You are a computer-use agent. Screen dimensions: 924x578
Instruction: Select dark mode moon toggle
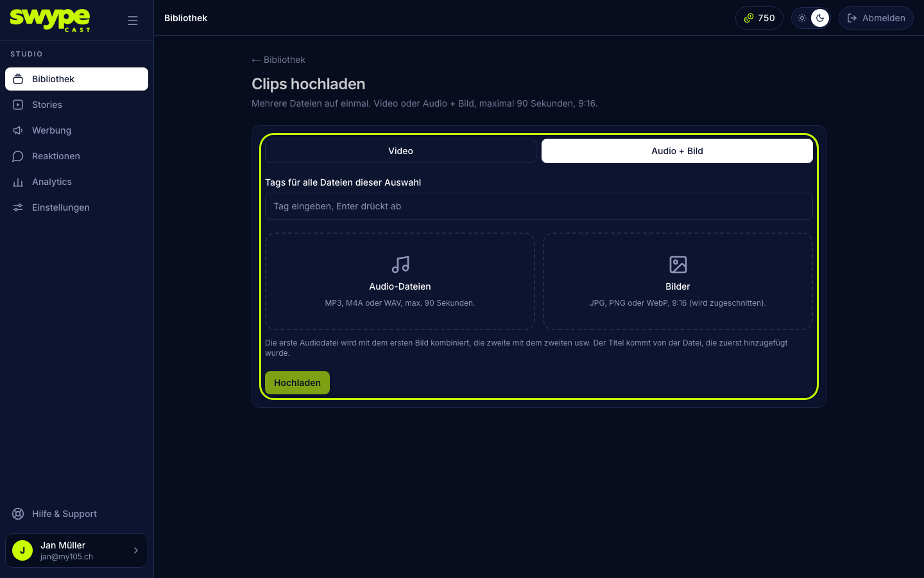(x=820, y=18)
